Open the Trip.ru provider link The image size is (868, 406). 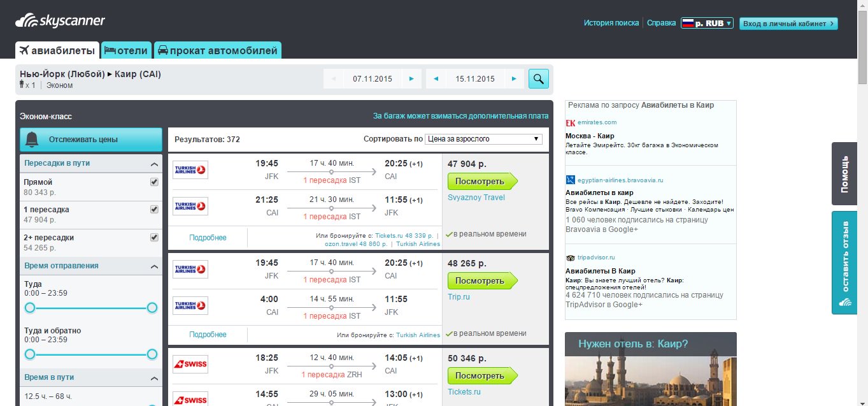pyautogui.click(x=459, y=297)
